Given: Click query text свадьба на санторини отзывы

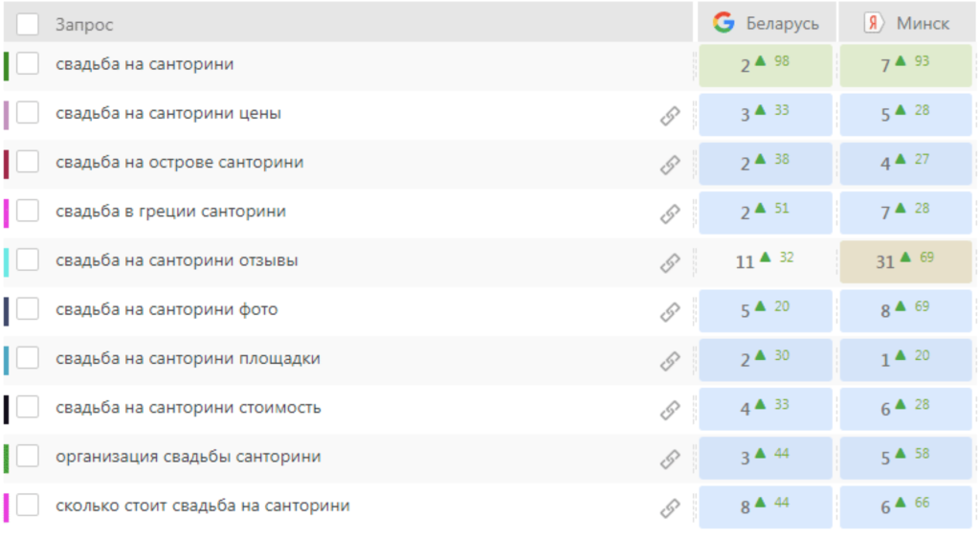Looking at the screenshot, I should point(177,260).
